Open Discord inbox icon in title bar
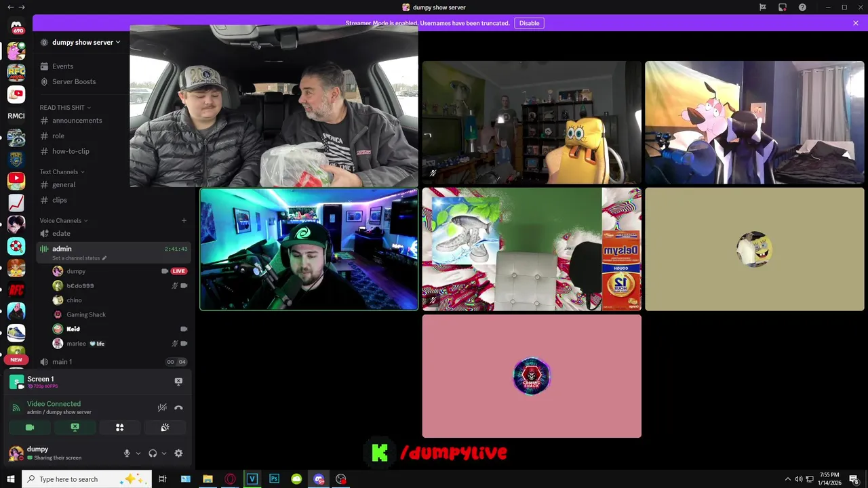This screenshot has height=488, width=868. [783, 7]
